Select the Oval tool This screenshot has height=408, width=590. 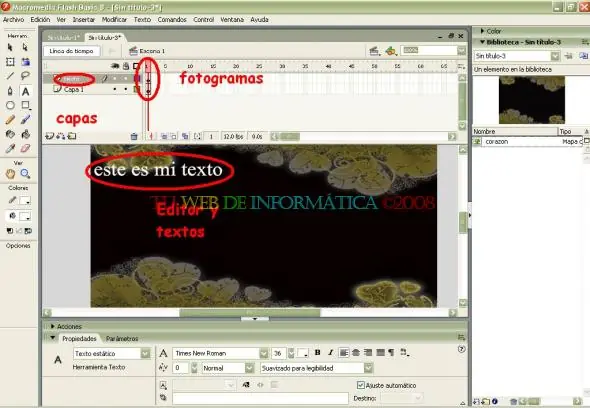(x=10, y=105)
